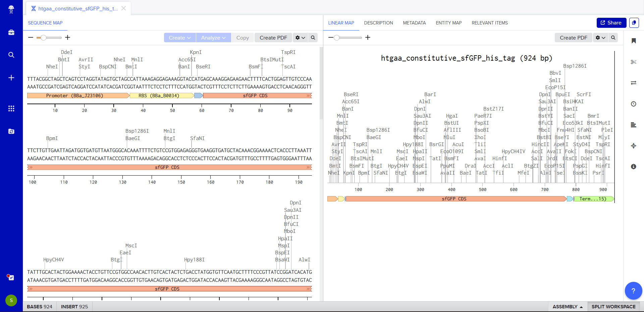This screenshot has width=644, height=312.
Task: Open the applications grid icon
Action: [11, 109]
